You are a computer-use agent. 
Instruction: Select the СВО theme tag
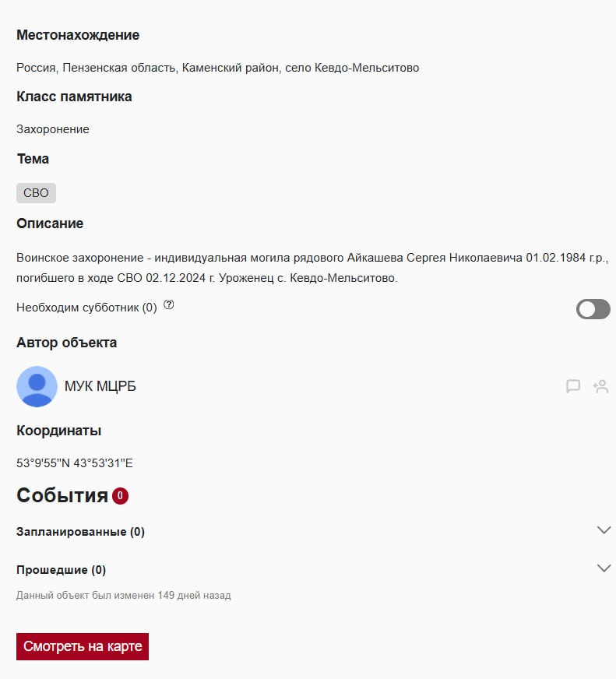36,193
